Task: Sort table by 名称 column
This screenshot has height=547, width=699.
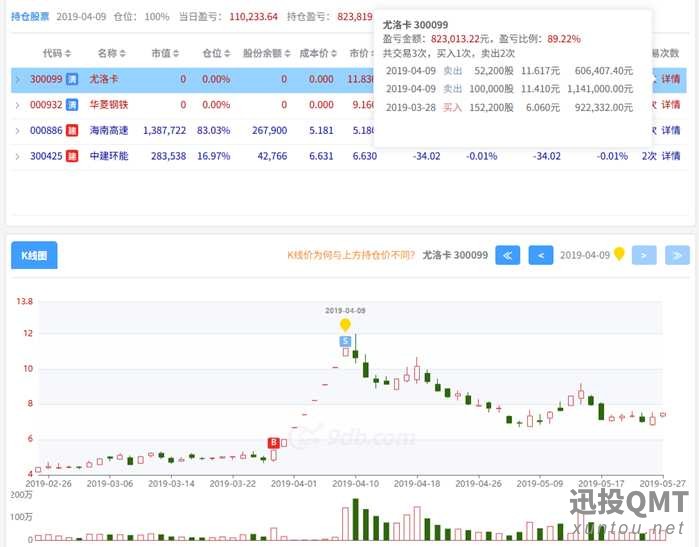Action: click(x=112, y=53)
